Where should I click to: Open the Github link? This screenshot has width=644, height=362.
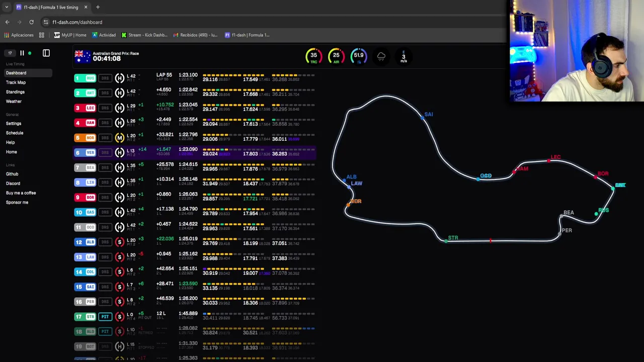click(12, 174)
